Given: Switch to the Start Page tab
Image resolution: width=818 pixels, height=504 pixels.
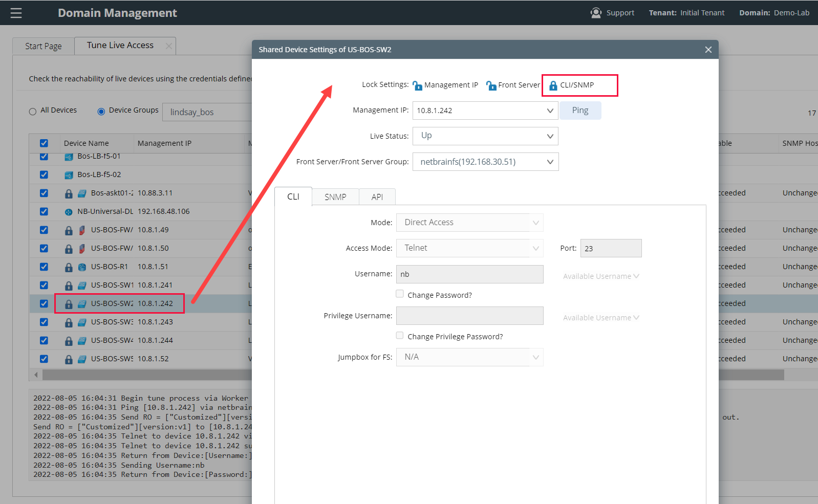Looking at the screenshot, I should pyautogui.click(x=44, y=46).
